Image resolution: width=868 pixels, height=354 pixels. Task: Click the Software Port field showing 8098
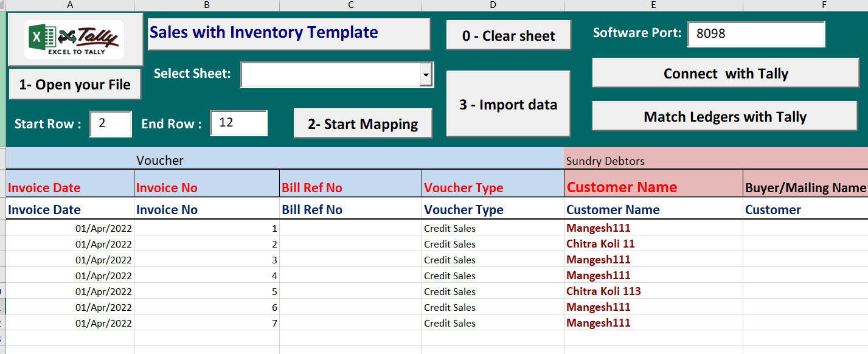point(756,34)
